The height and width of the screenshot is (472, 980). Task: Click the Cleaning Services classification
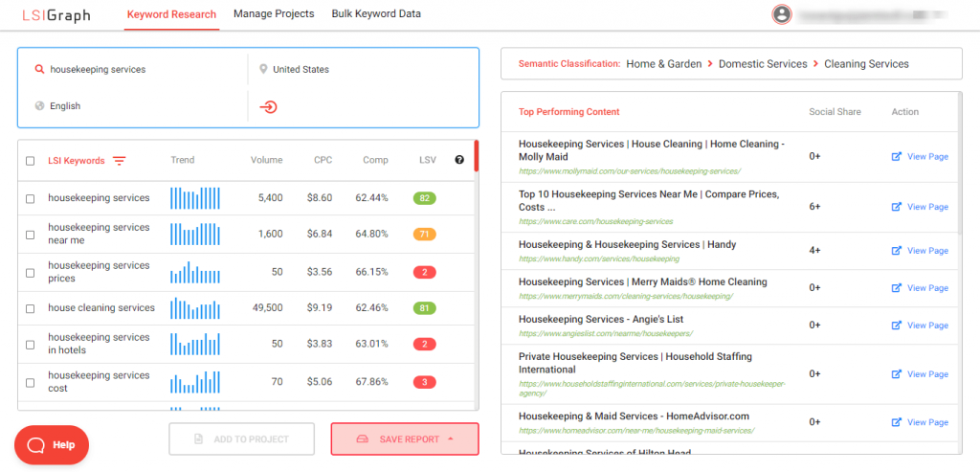[x=866, y=64]
